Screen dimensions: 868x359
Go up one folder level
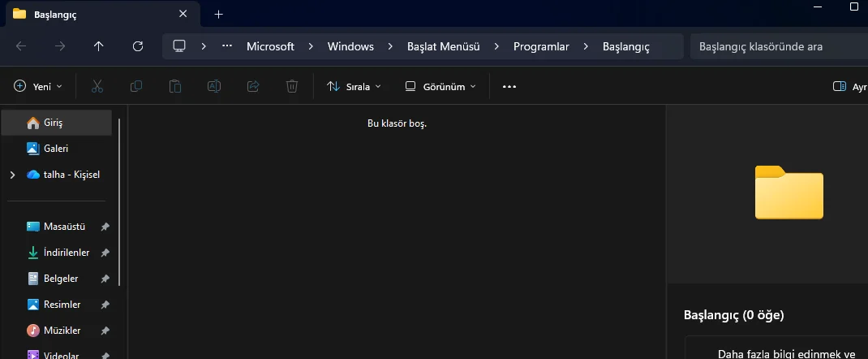98,46
